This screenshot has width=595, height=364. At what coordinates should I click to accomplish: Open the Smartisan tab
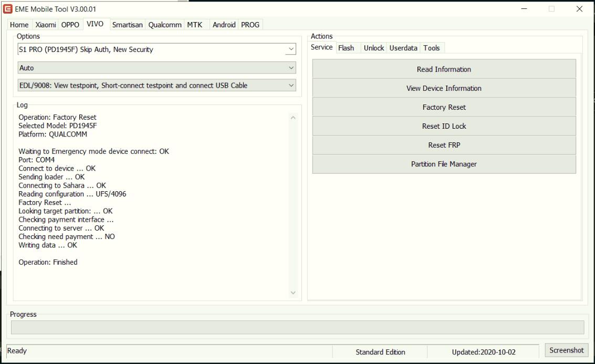pos(128,25)
